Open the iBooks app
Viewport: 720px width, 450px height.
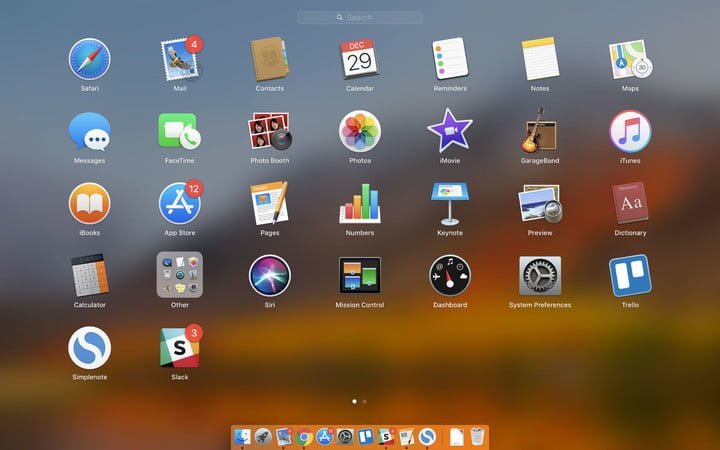click(90, 203)
